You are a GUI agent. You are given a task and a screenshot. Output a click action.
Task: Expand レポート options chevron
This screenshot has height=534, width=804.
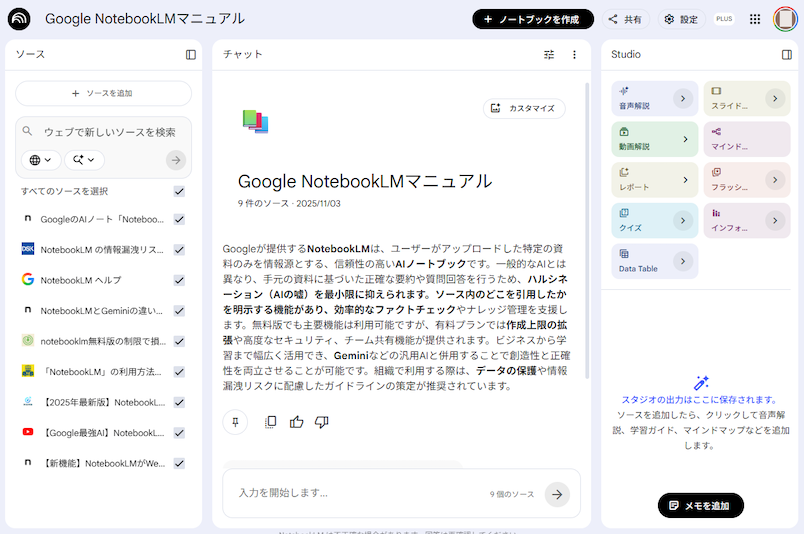[686, 180]
